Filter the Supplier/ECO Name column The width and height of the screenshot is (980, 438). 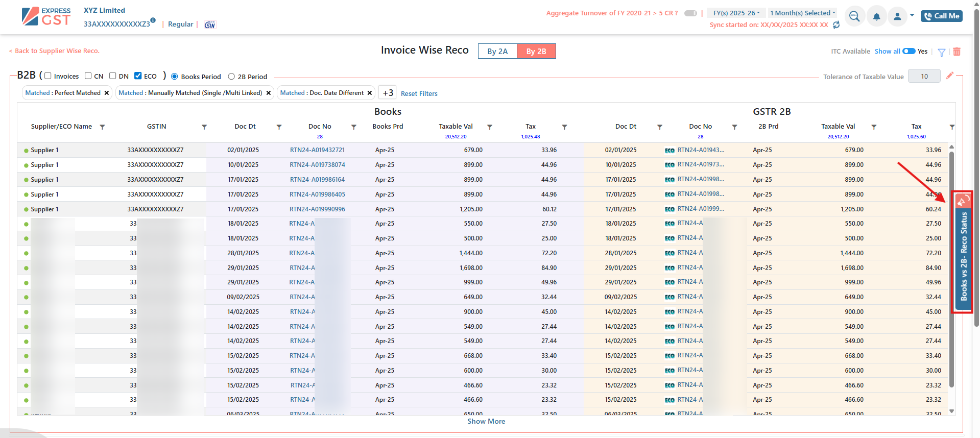(x=102, y=127)
